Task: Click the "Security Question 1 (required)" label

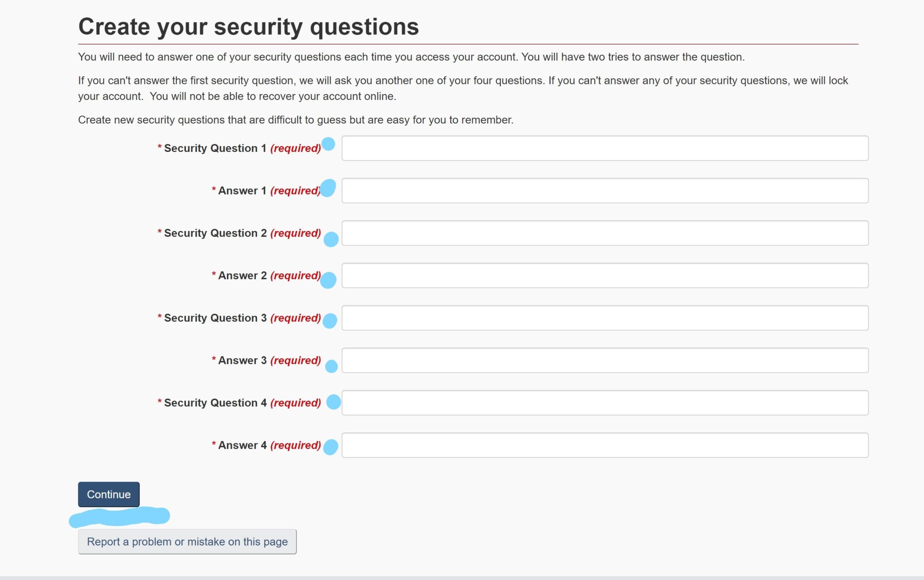Action: (x=239, y=148)
